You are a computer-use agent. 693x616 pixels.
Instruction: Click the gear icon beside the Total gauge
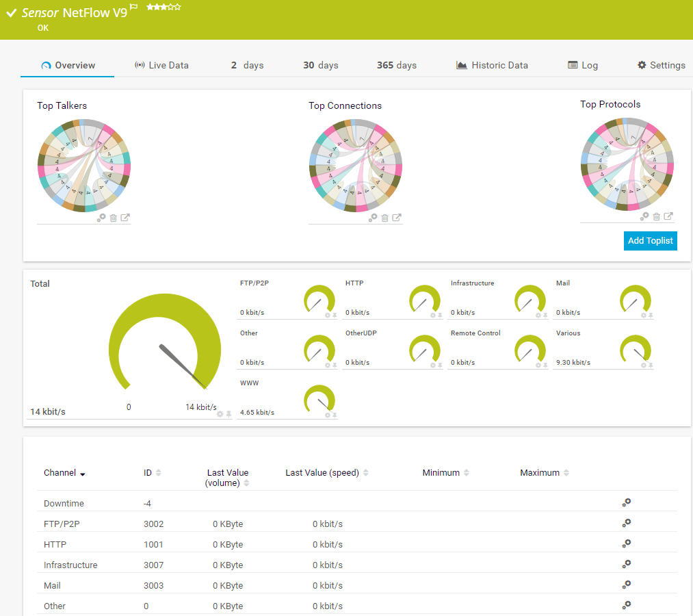pos(219,413)
